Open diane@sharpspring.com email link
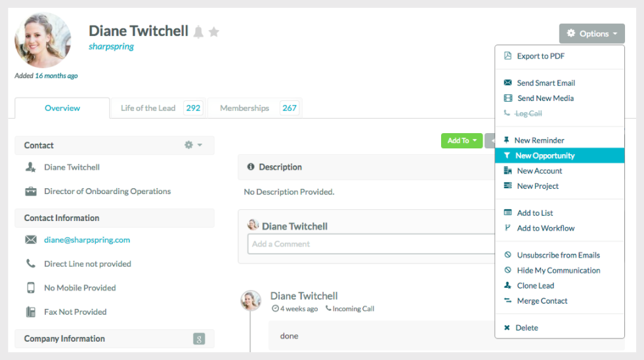 click(87, 240)
